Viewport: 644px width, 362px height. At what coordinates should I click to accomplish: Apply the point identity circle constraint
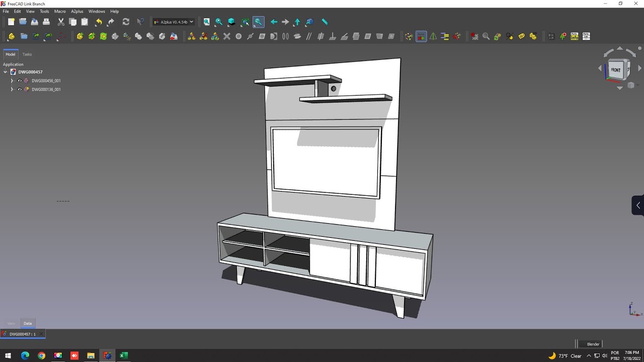point(238,36)
